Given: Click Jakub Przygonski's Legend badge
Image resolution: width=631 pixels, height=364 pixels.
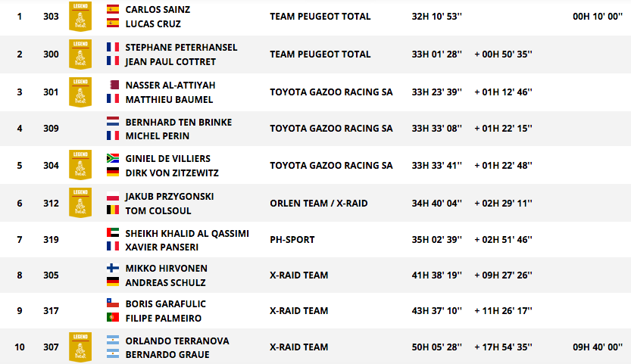Looking at the screenshot, I should tap(80, 203).
